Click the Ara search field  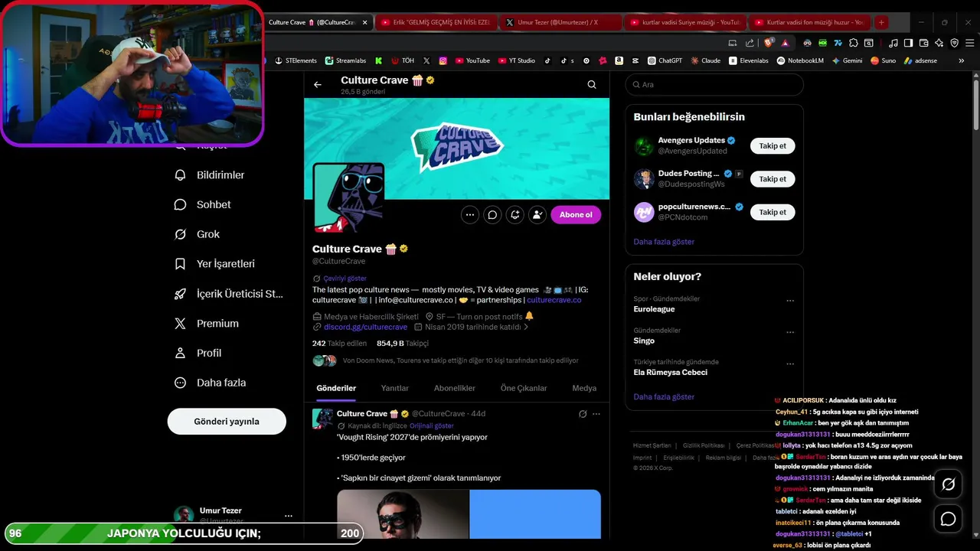click(x=714, y=85)
